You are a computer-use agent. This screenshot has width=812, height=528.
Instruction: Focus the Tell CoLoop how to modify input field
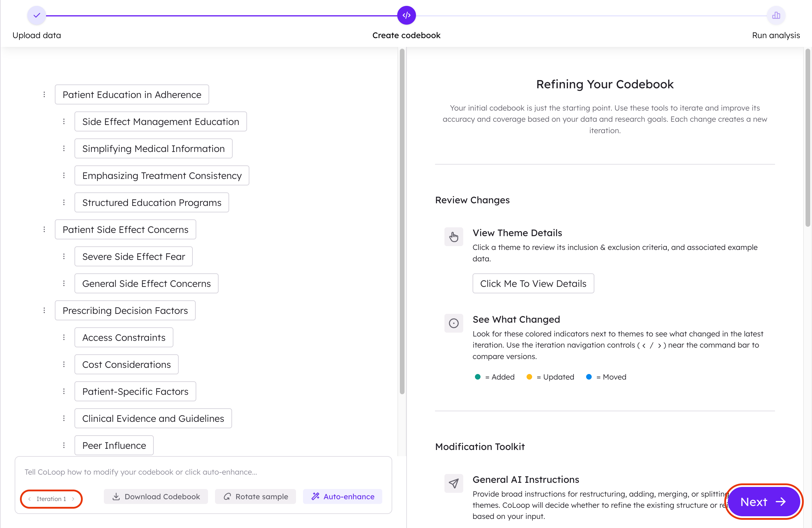pyautogui.click(x=203, y=472)
